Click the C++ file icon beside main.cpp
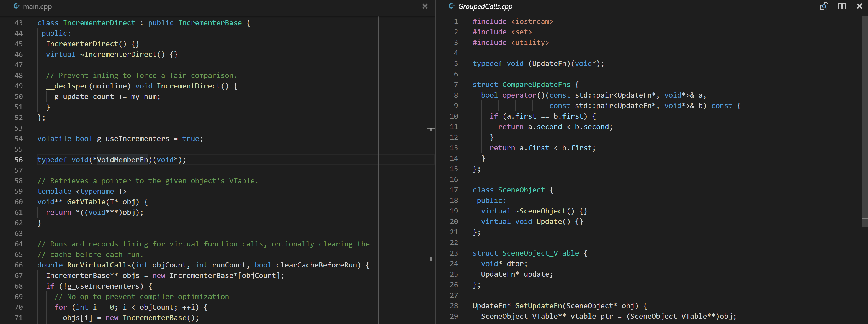Screen dimensions: 868x324 point(16,6)
